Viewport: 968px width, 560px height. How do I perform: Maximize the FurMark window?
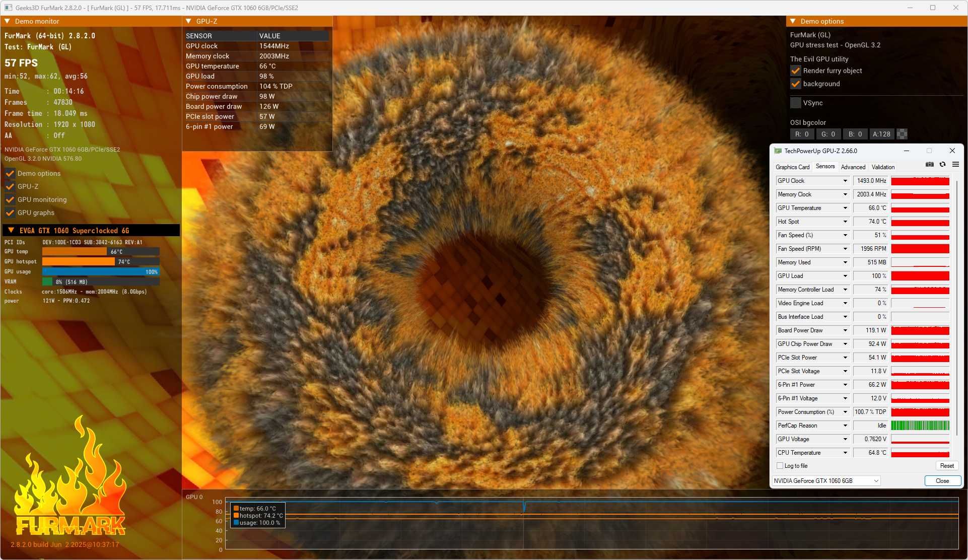(x=933, y=8)
